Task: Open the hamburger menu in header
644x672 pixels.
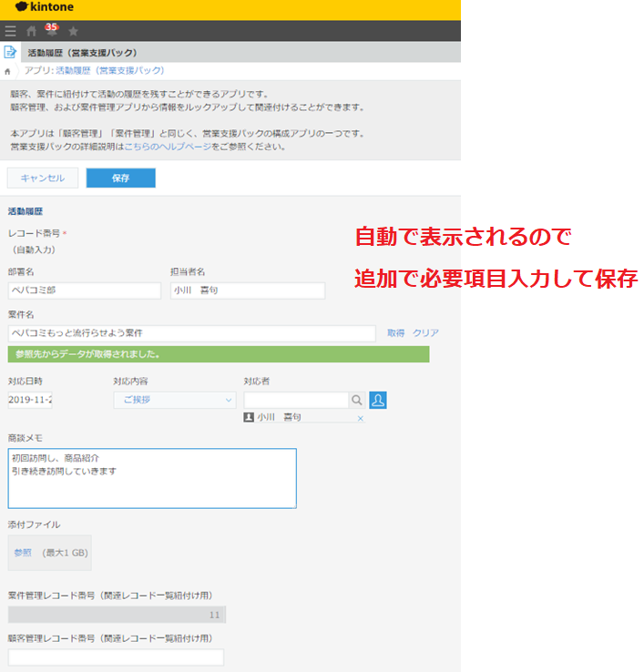Action: point(11,31)
